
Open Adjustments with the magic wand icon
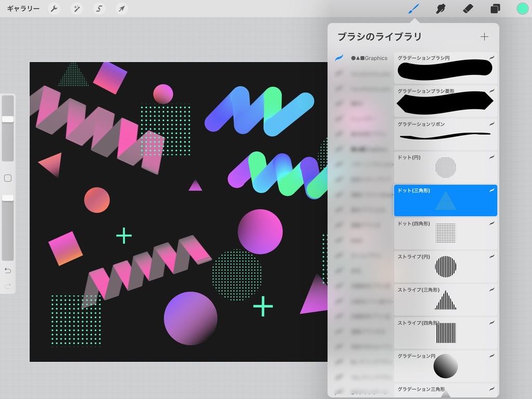coord(76,8)
